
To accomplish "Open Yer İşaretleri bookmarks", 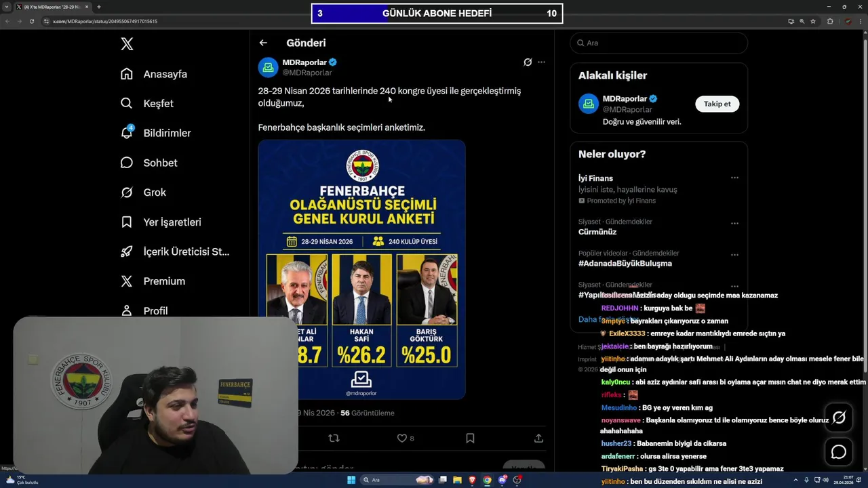I will pyautogui.click(x=161, y=222).
